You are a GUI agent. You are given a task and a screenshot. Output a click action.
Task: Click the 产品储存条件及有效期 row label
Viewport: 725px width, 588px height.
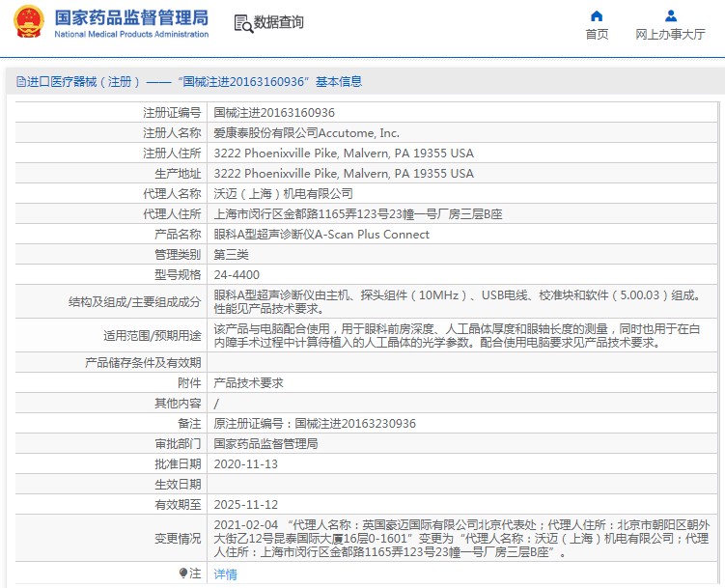click(143, 363)
